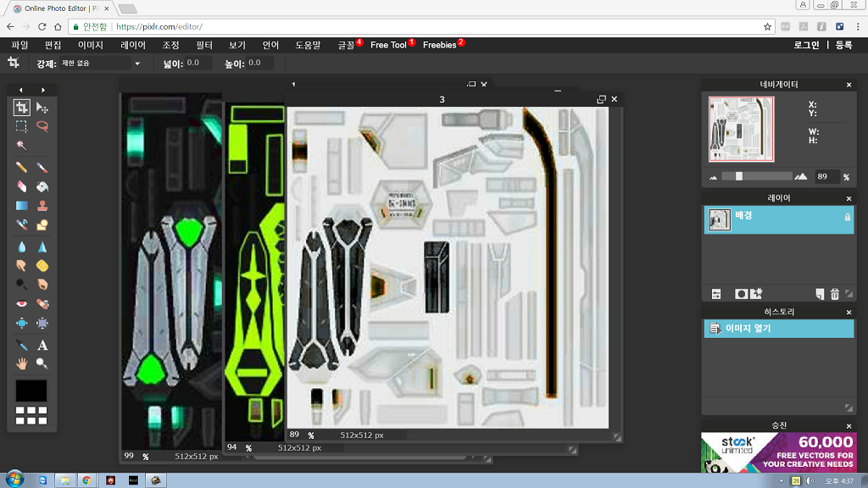Select the Spot Heal tool
This screenshot has width=868, height=488.
point(42,304)
